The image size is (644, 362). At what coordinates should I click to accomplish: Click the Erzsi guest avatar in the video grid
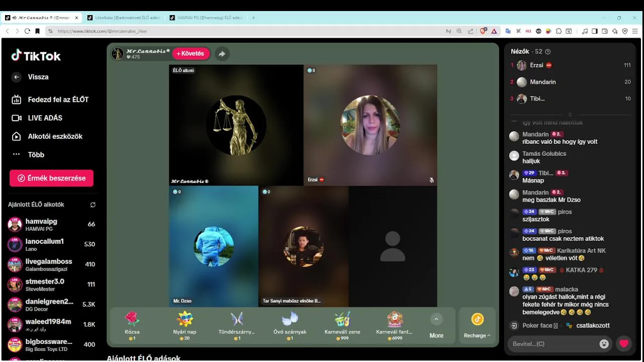(x=370, y=125)
